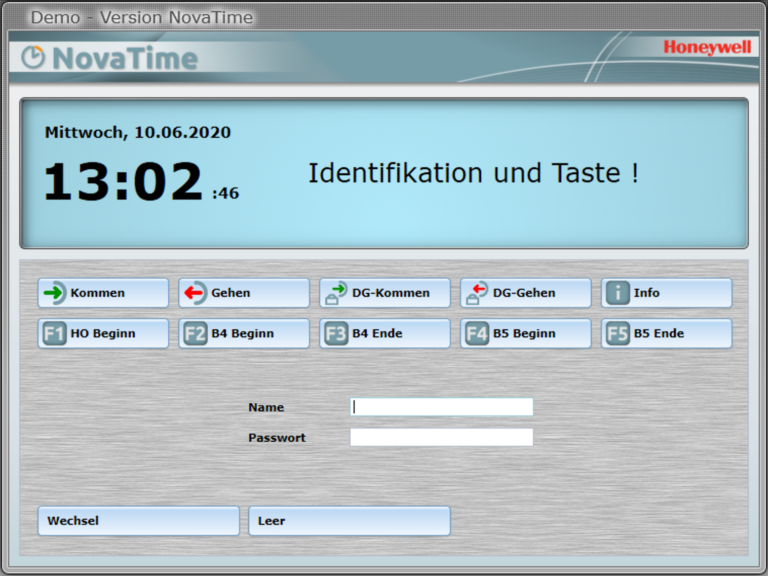Click the green Kommen arrow icon
The height and width of the screenshot is (576, 768).
54,293
